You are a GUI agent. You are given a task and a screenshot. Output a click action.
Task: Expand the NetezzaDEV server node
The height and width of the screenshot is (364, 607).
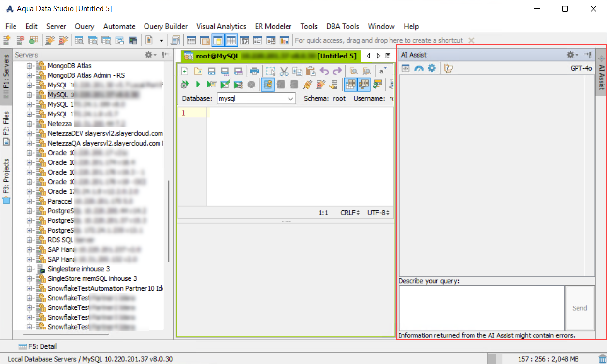(x=29, y=133)
